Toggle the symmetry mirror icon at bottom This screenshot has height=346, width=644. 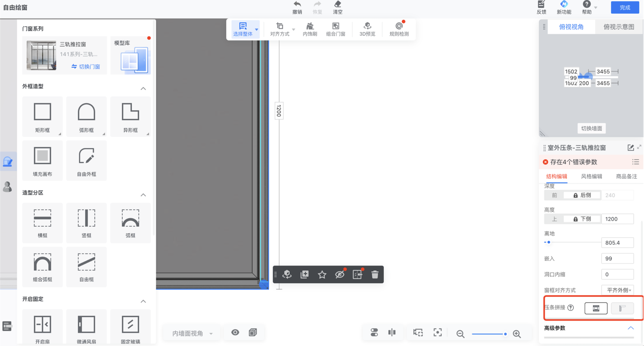(x=392, y=332)
